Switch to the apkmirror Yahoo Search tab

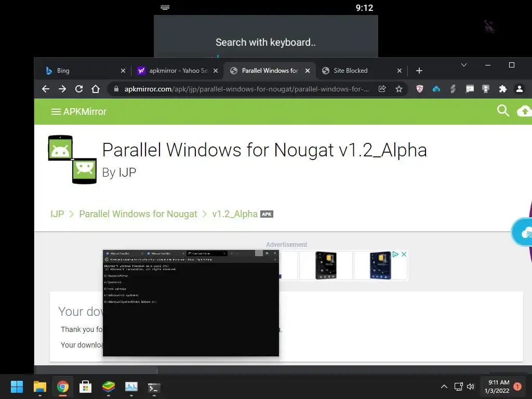tap(178, 71)
